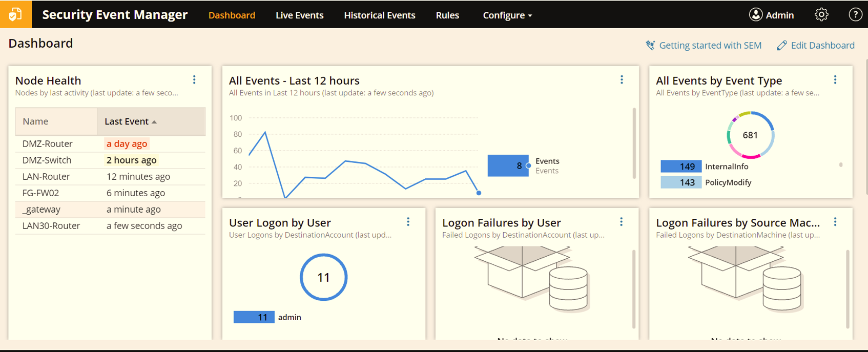Click the All Events widget vertical scrollbar
Image resolution: width=868 pixels, height=352 pixels.
coord(634,143)
